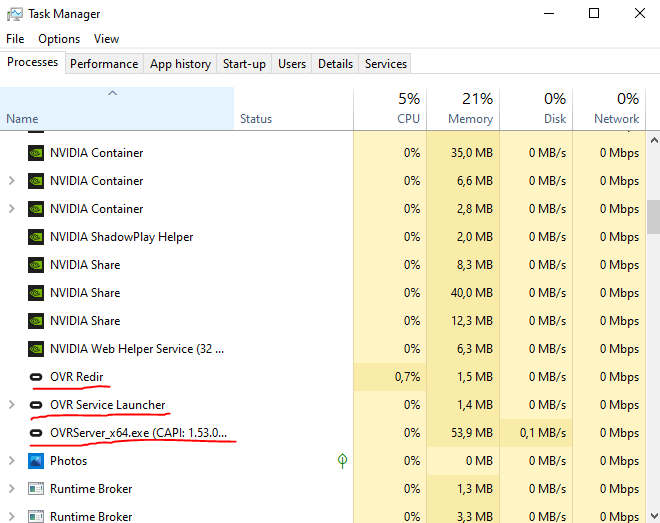Click NVIDIA Share icon in the 8,3 MB row
660x523 pixels.
click(x=36, y=265)
